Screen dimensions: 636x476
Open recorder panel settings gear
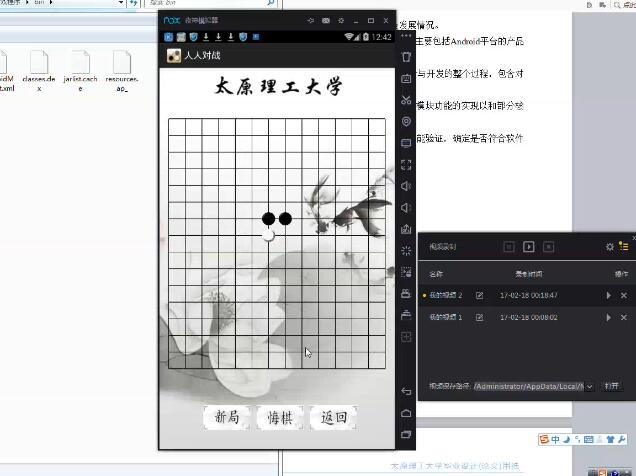pyautogui.click(x=610, y=247)
